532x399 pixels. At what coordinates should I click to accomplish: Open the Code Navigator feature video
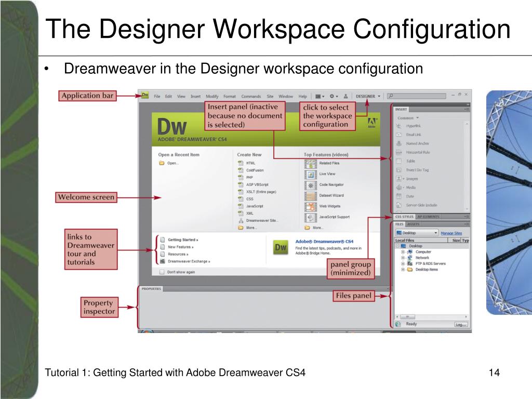324,185
